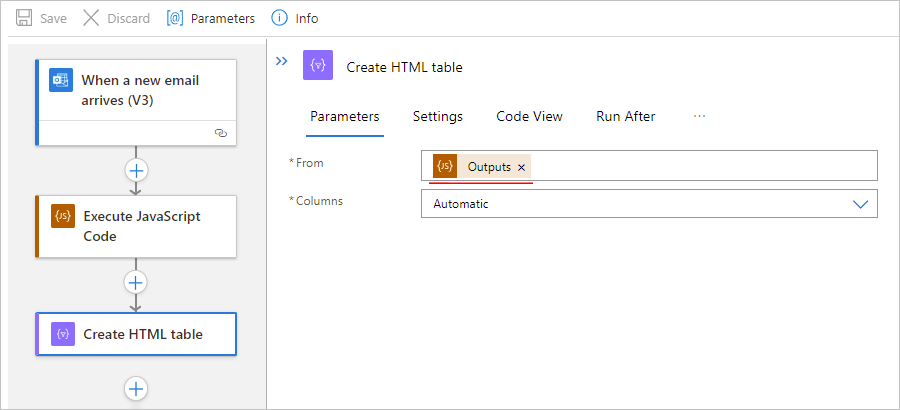This screenshot has height=410, width=900.
Task: Click inside the From input field
Action: [x=700, y=166]
